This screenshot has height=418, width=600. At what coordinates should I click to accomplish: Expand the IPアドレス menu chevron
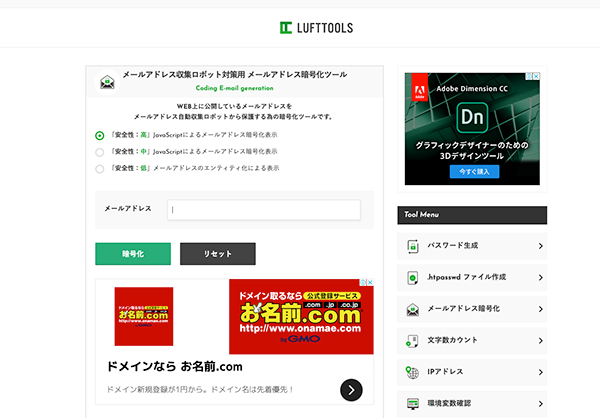click(x=540, y=373)
